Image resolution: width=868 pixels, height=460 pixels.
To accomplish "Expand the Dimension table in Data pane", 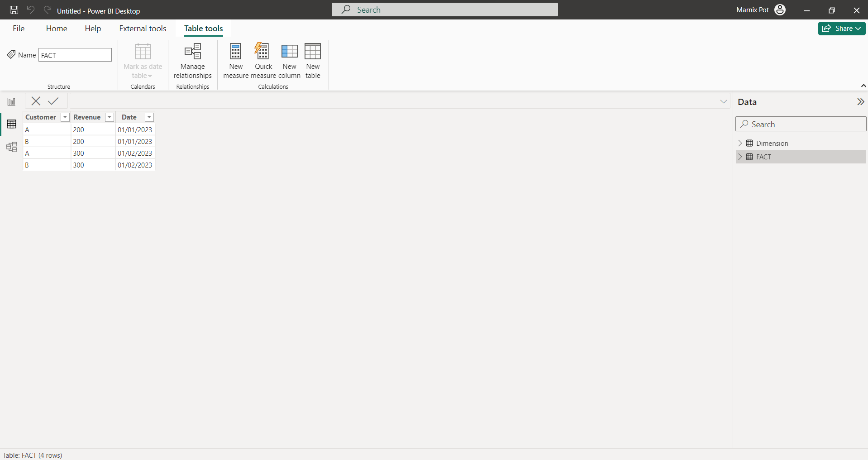I will (x=740, y=143).
